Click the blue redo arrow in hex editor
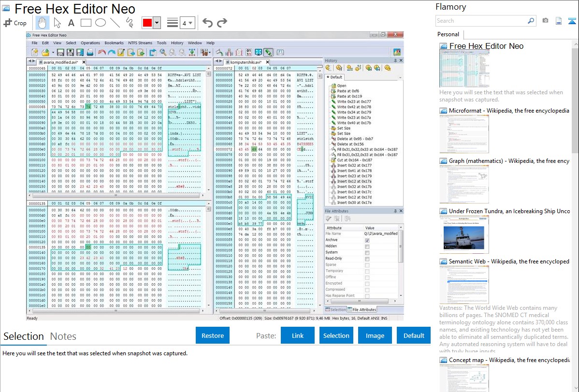This screenshot has height=392, width=579. pos(111,53)
